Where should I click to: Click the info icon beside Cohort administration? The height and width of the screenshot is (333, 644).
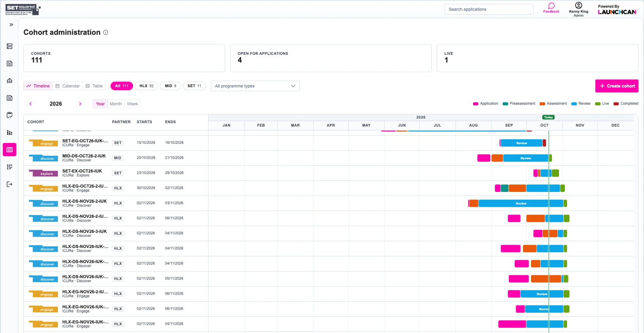coord(106,32)
